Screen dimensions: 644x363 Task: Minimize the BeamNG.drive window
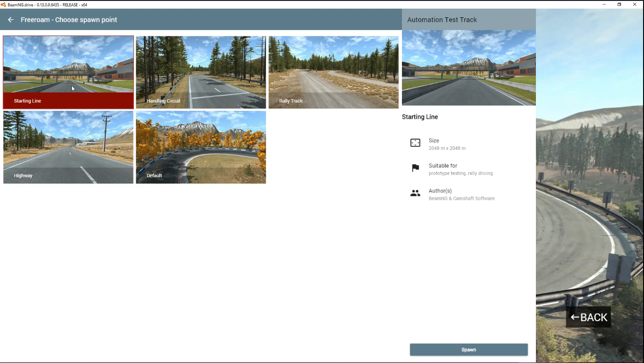[604, 5]
